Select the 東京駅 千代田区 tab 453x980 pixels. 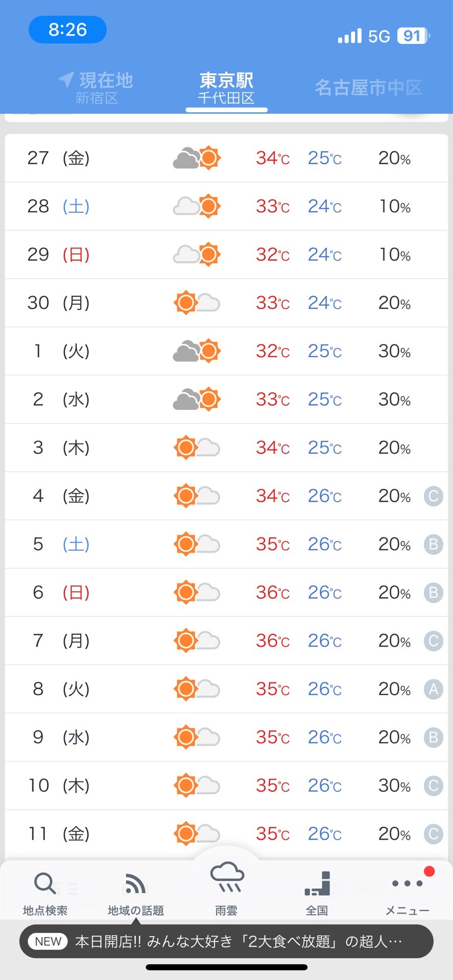[x=226, y=87]
